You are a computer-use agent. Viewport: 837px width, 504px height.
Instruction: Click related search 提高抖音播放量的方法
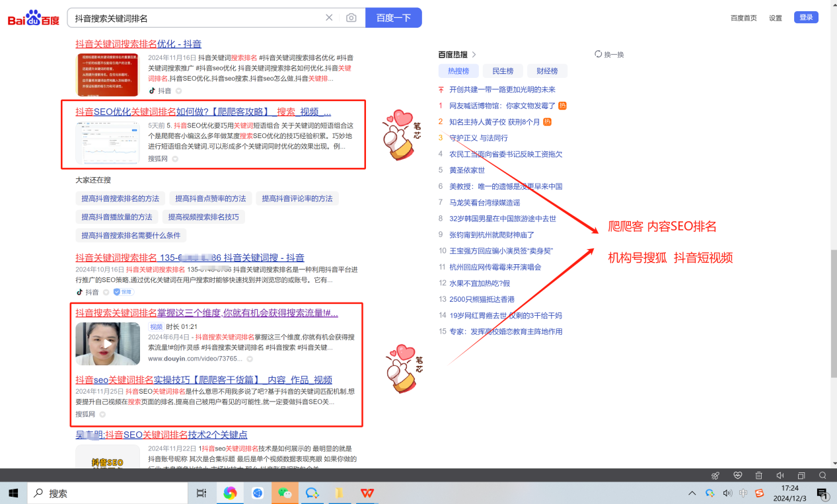click(117, 217)
